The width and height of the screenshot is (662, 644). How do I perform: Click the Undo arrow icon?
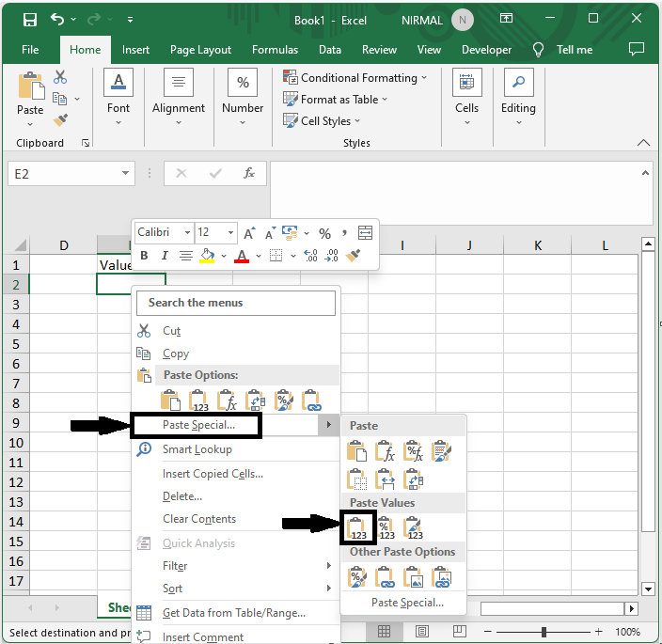point(57,19)
